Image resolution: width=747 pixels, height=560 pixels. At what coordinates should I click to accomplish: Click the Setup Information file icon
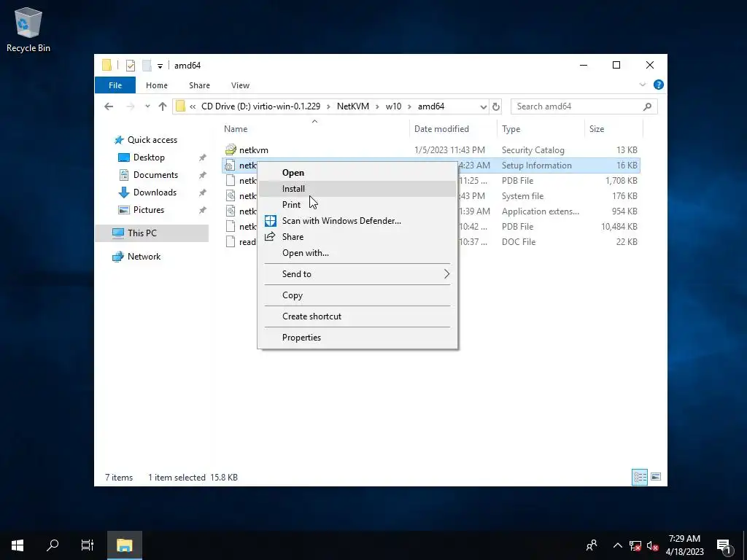pos(230,166)
